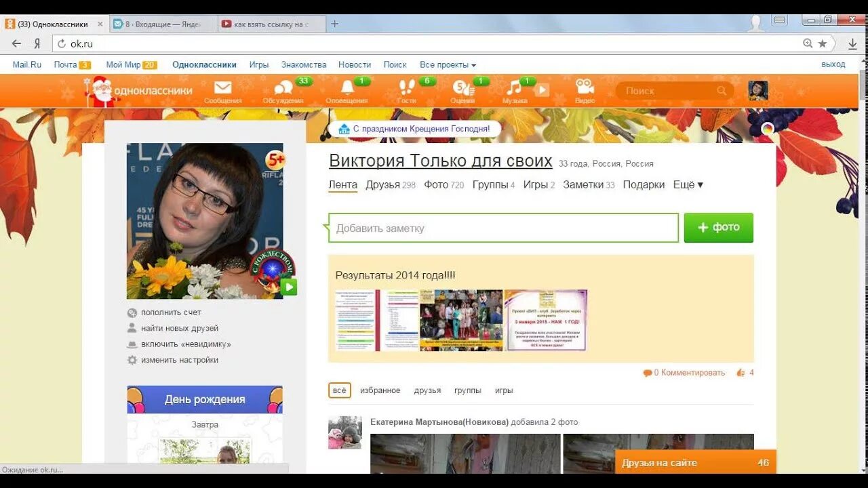Toggle включить «невидимку» mode
The width and height of the screenshot is (868, 488).
tap(186, 344)
